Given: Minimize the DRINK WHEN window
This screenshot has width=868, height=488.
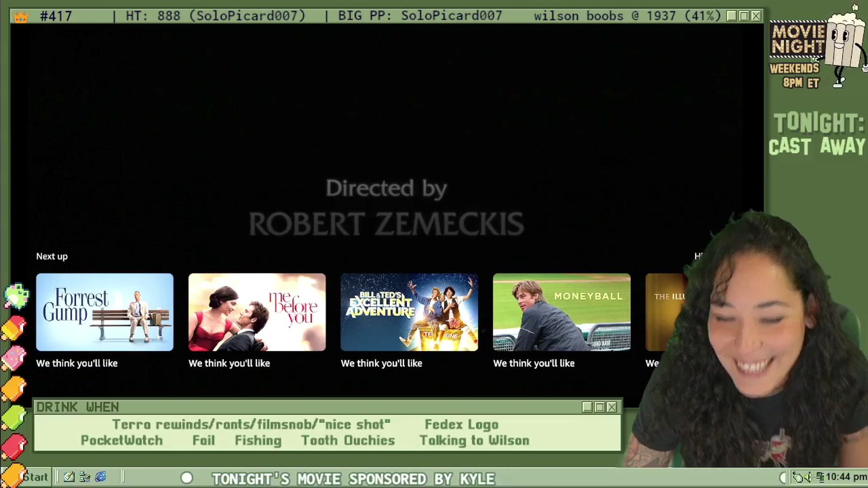Looking at the screenshot, I should click(587, 407).
